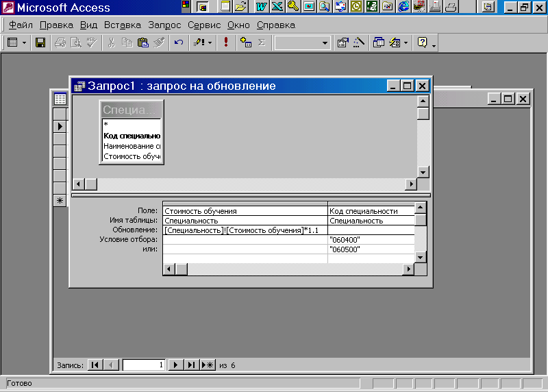Click the "060500" criteria cell
Image resolution: width=548 pixels, height=392 pixels.
371,249
